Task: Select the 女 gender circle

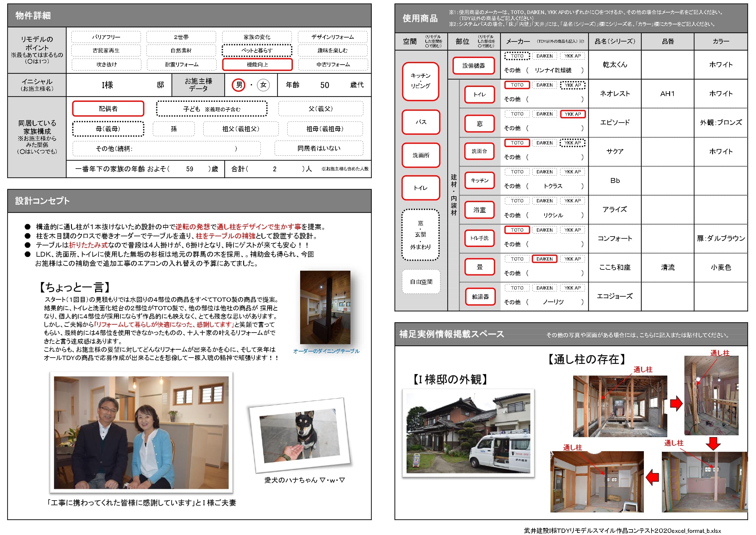Action: [263, 85]
